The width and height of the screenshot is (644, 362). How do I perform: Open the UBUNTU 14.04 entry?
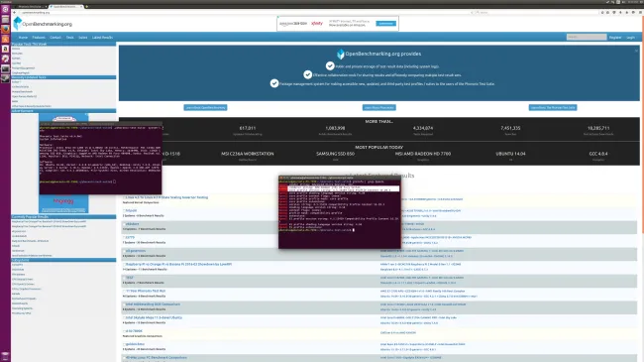[510, 154]
